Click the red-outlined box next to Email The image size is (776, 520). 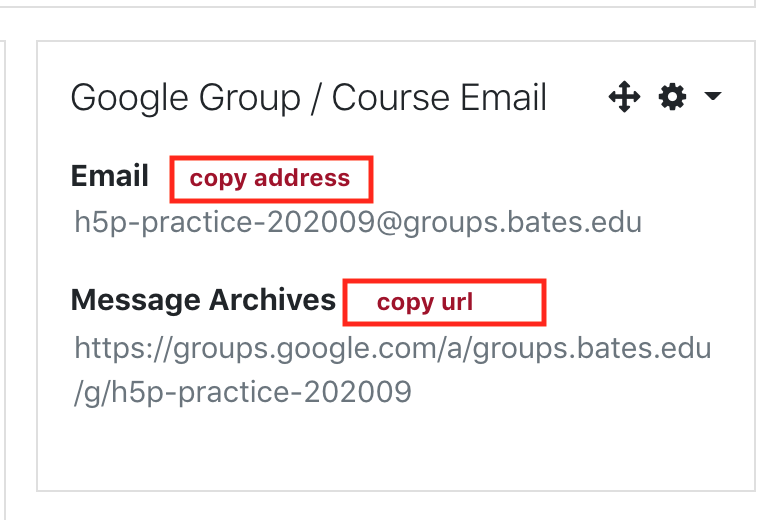point(271,179)
